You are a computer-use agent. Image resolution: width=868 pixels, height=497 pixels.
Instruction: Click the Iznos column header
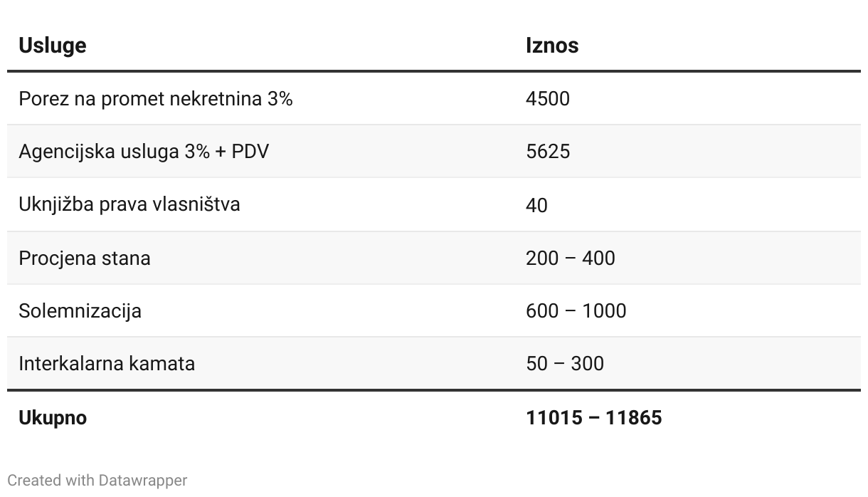[552, 45]
